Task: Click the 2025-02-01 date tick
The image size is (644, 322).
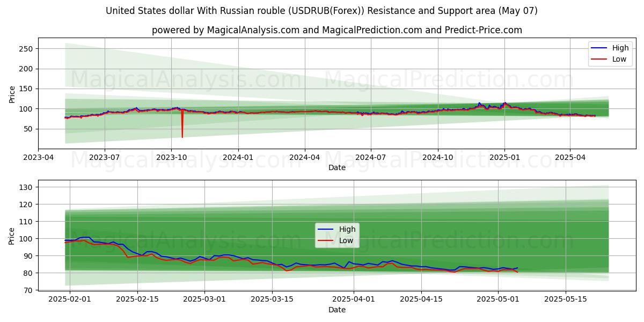Action: (x=70, y=299)
